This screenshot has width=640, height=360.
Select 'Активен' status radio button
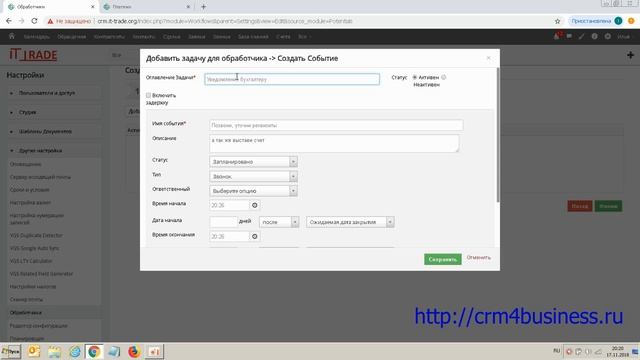[x=415, y=77]
